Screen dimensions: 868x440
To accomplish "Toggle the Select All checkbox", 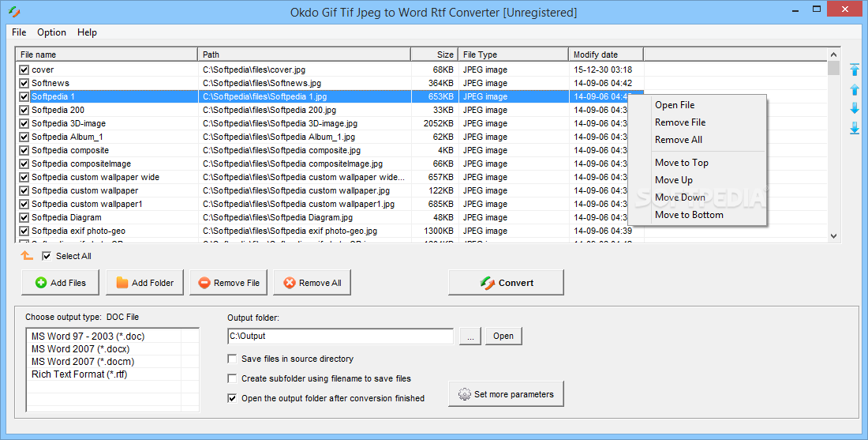I will tap(47, 256).
